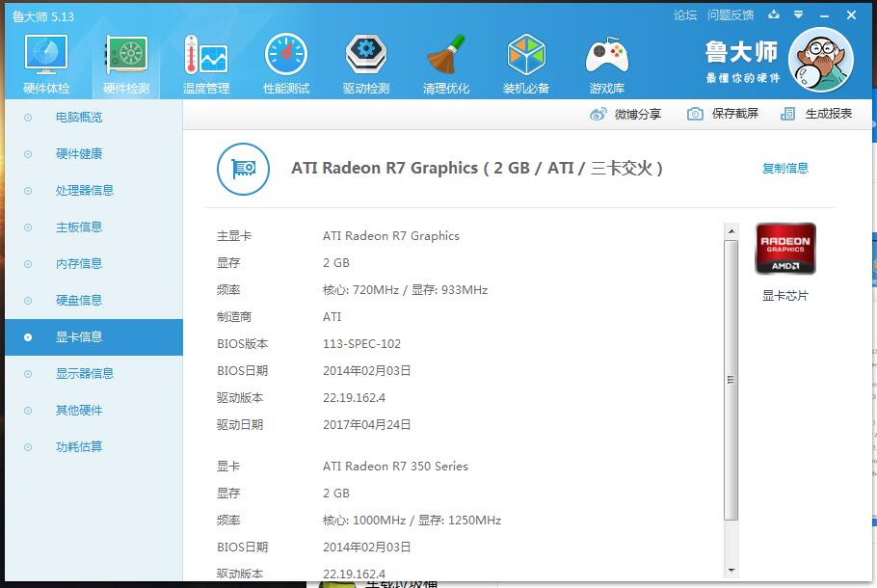
Task: Select 显示器信息 in sidebar
Action: [94, 374]
